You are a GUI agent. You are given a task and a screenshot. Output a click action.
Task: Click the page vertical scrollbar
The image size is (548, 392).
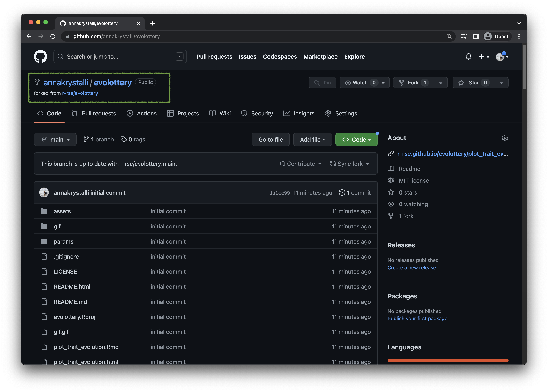point(524,67)
